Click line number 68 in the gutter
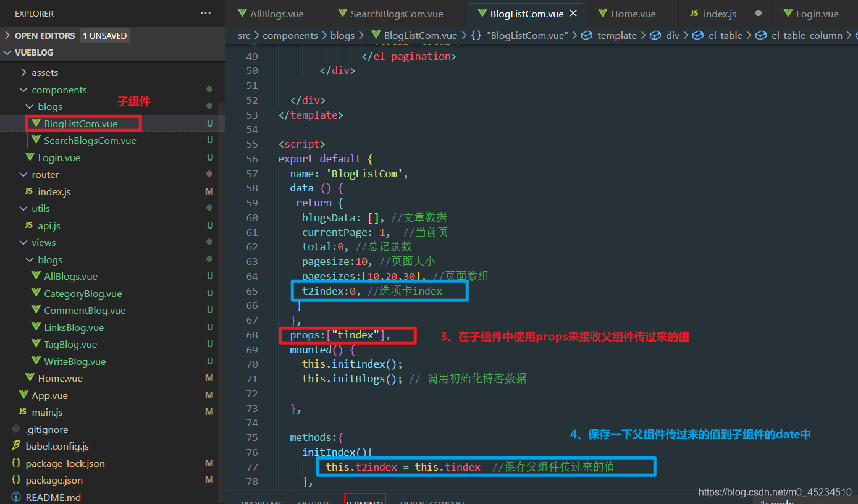This screenshot has height=504, width=858. coord(251,335)
